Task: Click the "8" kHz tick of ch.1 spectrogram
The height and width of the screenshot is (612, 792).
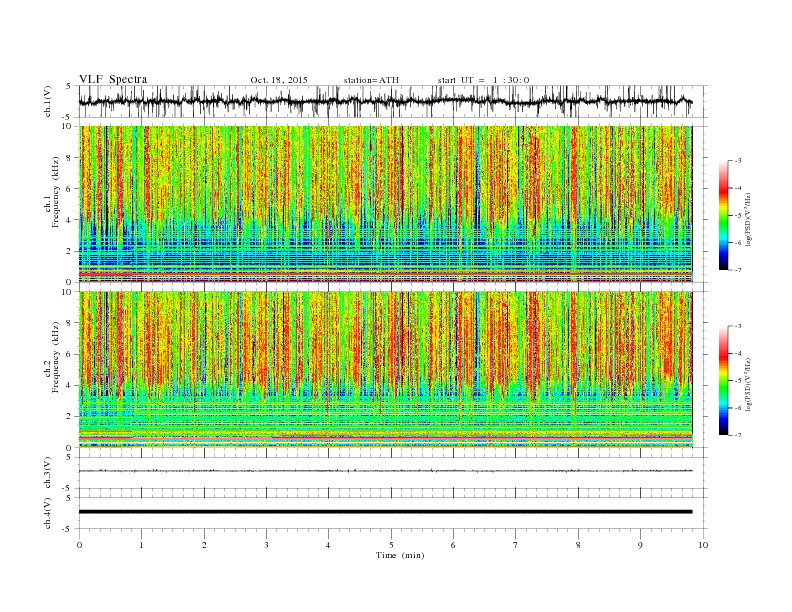Action: 70,158
